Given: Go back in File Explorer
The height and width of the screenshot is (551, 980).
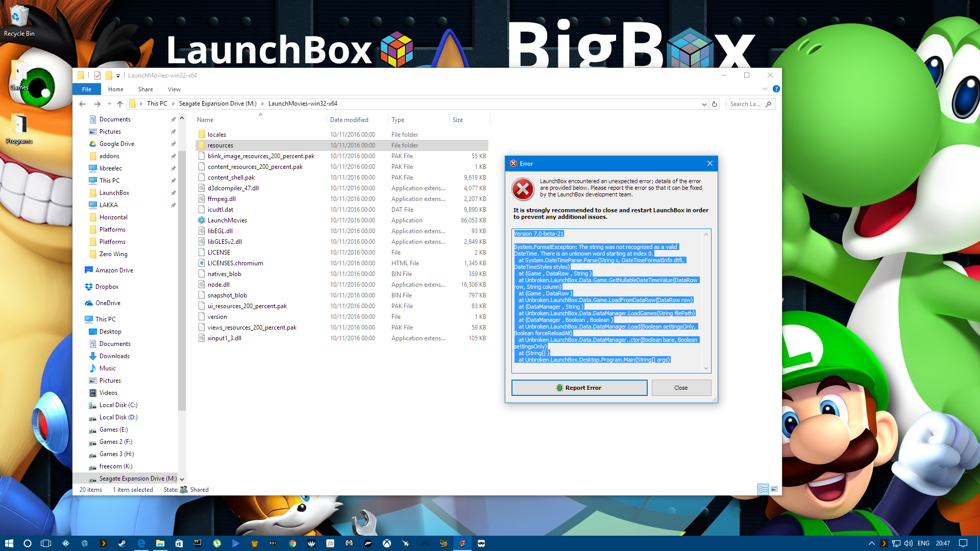Looking at the screenshot, I should point(82,104).
